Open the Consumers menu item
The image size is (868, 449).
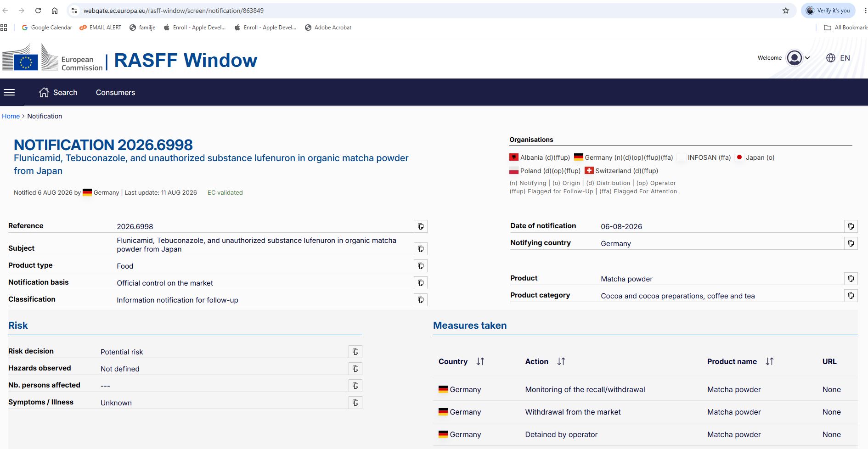[x=115, y=92]
